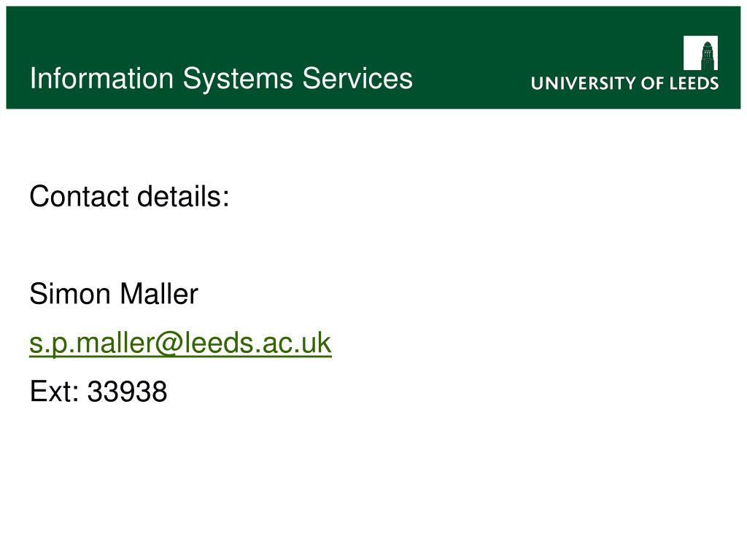Open the s.p.maller@leeds.ac.uk email link
Screen dimensions: 747x560
pyautogui.click(x=180, y=343)
